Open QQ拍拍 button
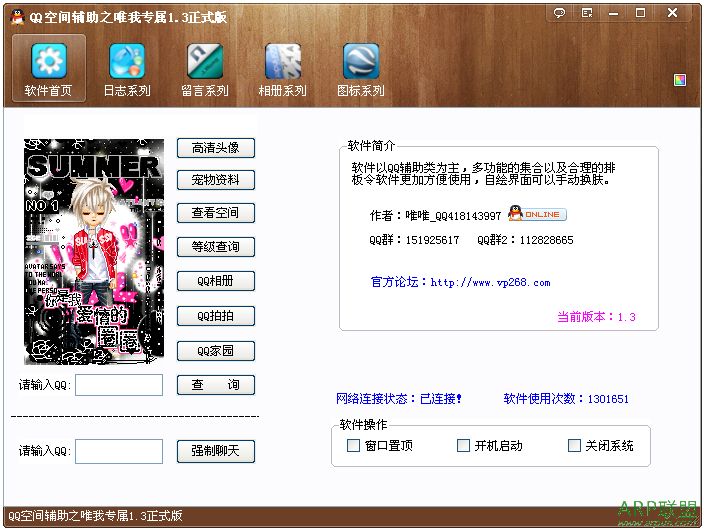Screen dimensions: 704x530 tap(216, 316)
